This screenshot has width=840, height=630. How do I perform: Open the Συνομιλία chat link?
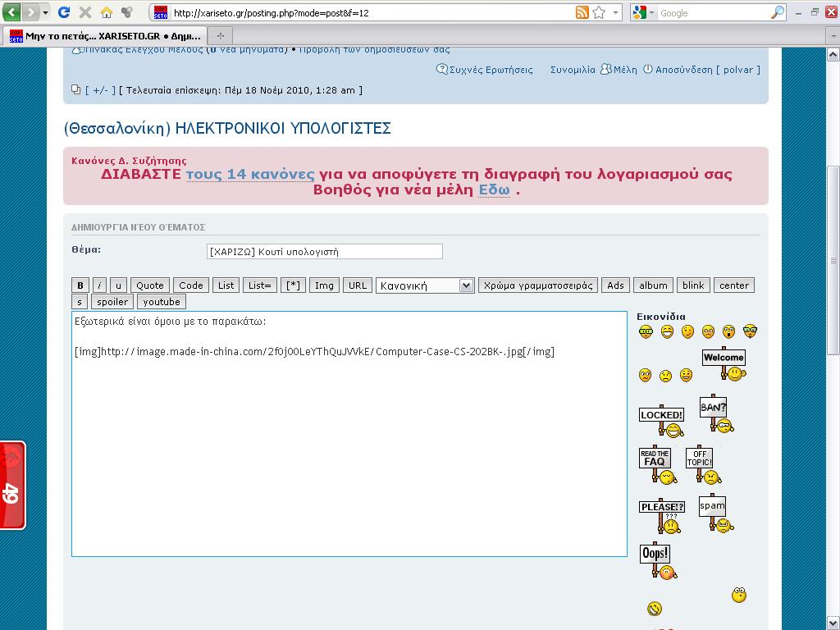(573, 70)
